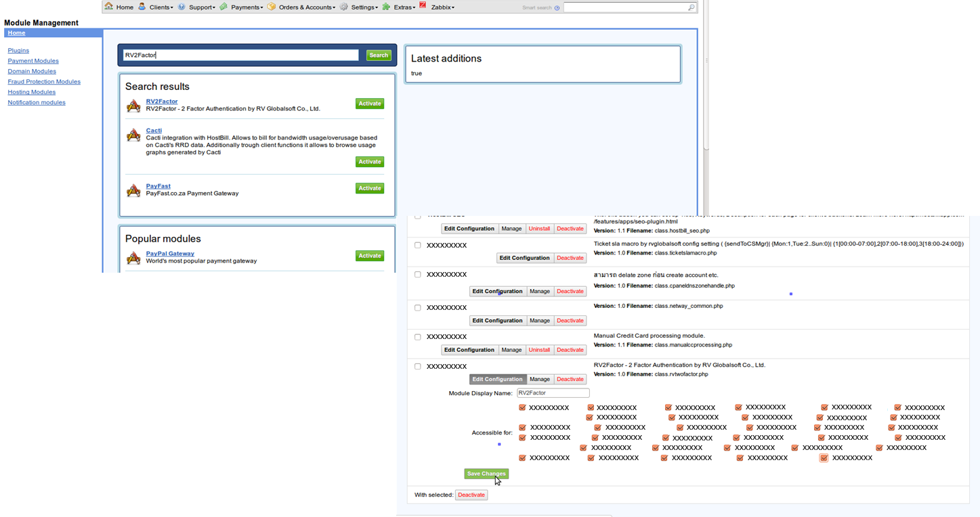This screenshot has width=980, height=517.
Task: Click the green Search button
Action: [x=379, y=55]
